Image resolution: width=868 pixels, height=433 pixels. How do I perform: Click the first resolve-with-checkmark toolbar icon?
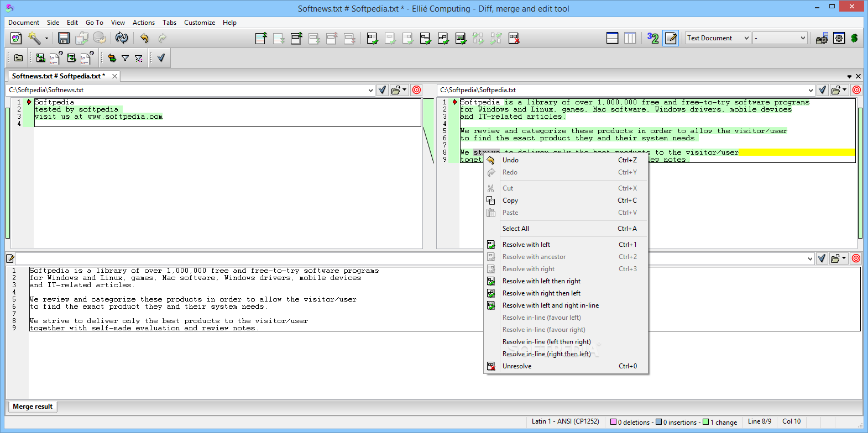point(372,38)
